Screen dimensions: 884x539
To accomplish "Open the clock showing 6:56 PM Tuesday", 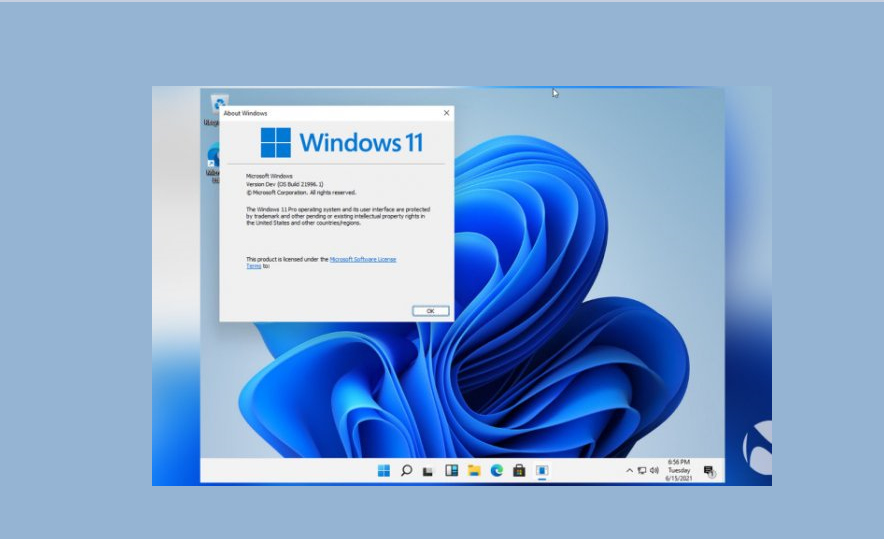I will [679, 470].
